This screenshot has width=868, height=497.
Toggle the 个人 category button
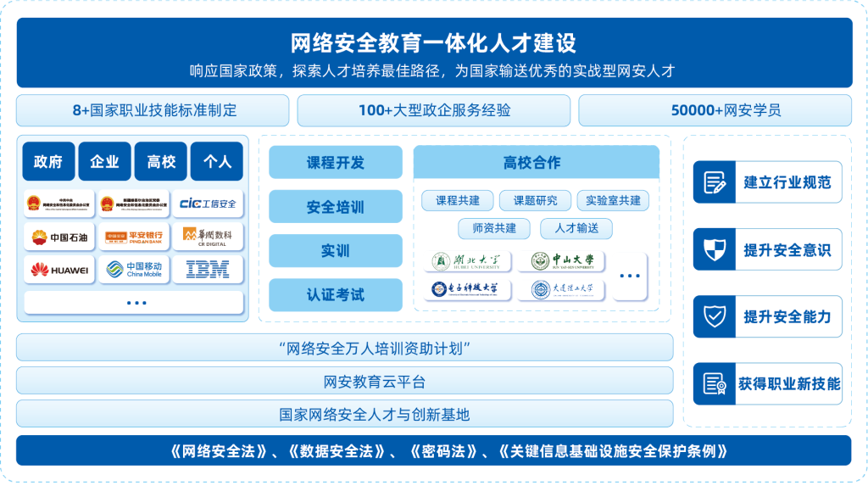point(217,160)
